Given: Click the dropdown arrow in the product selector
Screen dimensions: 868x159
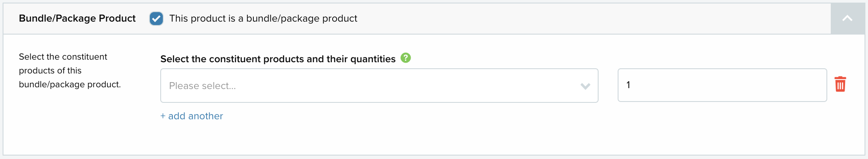Looking at the screenshot, I should point(585,86).
